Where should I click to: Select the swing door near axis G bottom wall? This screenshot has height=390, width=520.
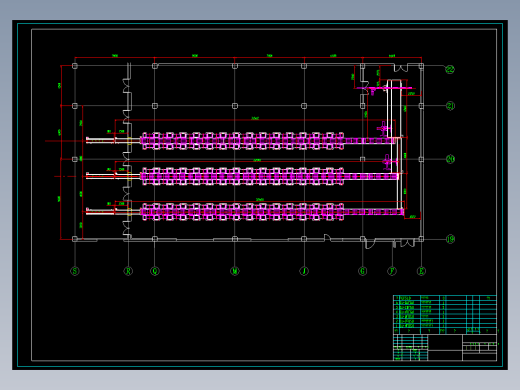pyautogui.click(x=369, y=243)
